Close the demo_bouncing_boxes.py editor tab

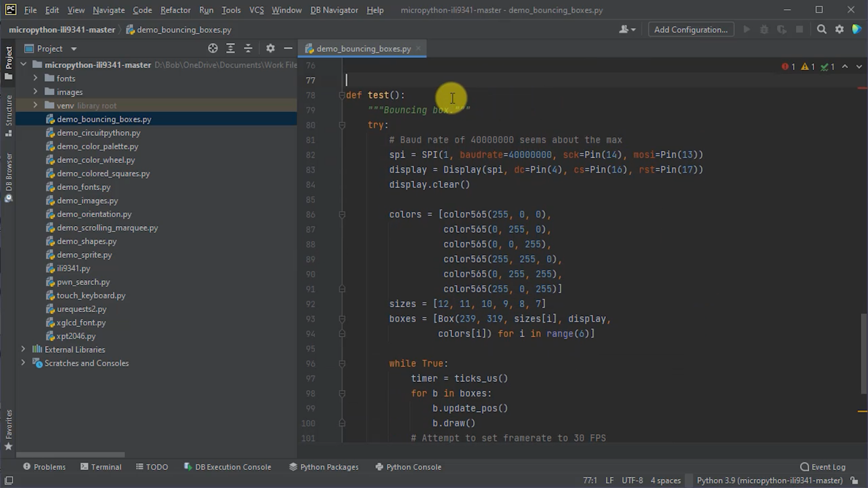pos(418,49)
